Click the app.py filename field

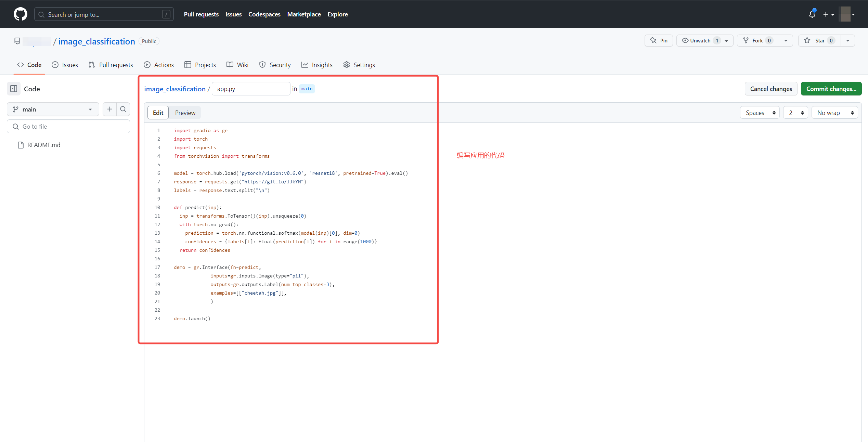coord(251,89)
